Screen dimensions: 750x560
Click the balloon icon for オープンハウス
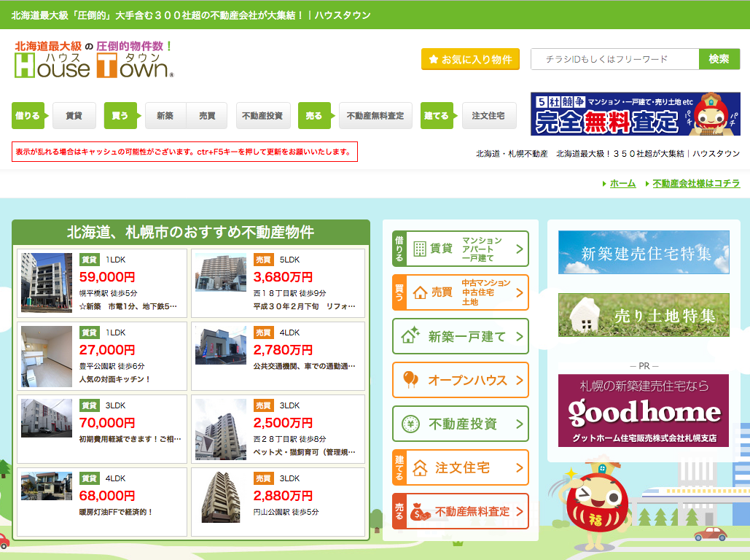click(x=411, y=380)
